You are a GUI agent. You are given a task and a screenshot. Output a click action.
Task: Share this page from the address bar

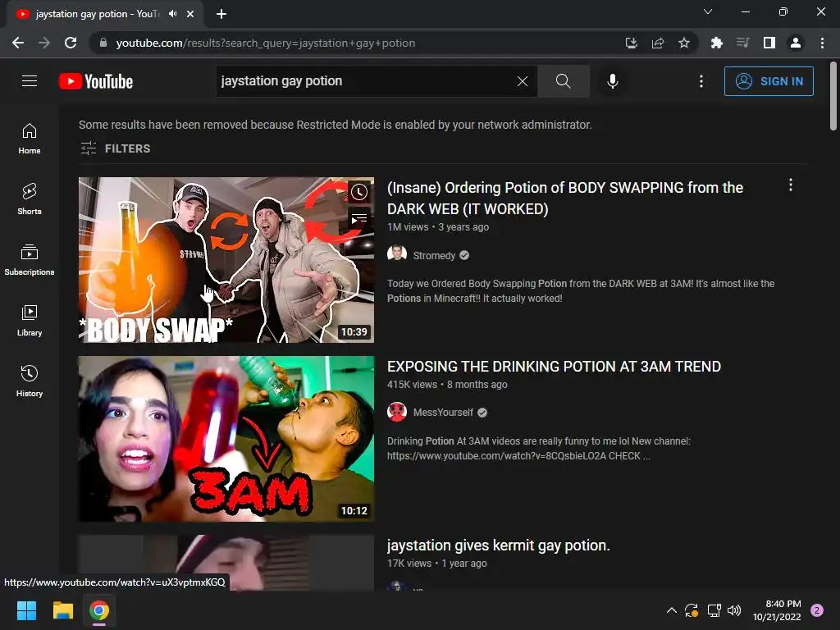(x=658, y=43)
